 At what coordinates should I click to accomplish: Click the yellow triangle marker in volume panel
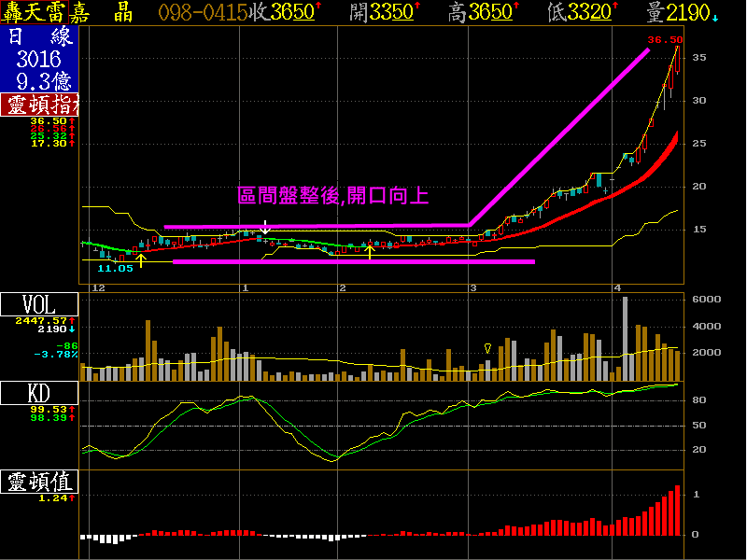coord(487,348)
